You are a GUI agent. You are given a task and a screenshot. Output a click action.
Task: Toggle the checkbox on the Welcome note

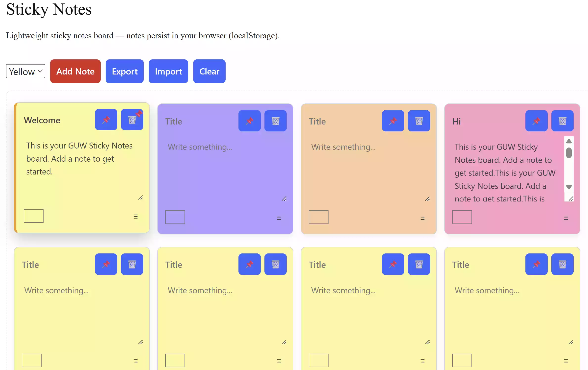tap(33, 216)
